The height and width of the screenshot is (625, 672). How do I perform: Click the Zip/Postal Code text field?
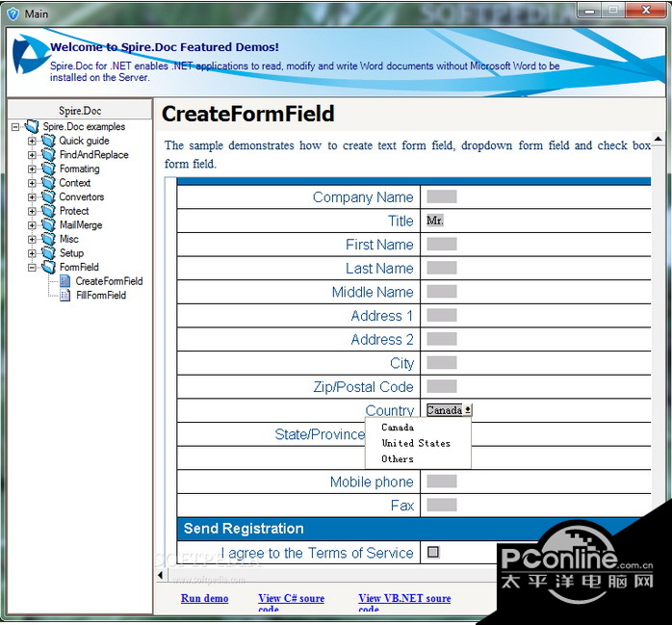click(442, 387)
